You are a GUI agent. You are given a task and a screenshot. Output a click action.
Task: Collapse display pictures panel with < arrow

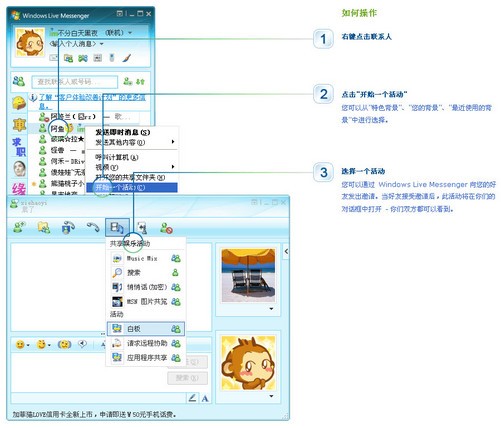tap(286, 251)
